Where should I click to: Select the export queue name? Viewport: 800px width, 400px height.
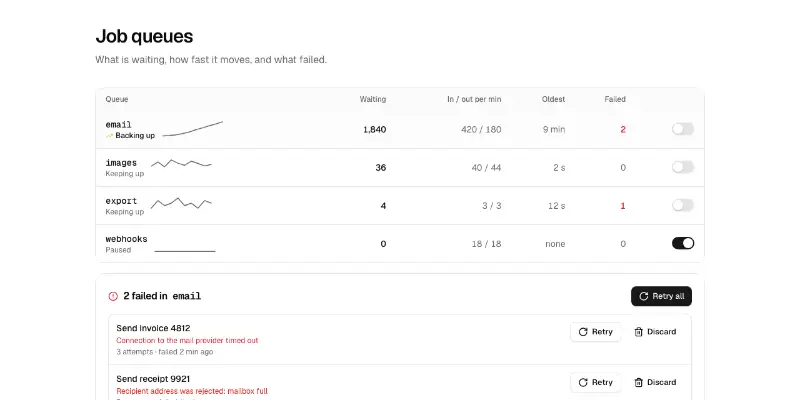pyautogui.click(x=121, y=201)
